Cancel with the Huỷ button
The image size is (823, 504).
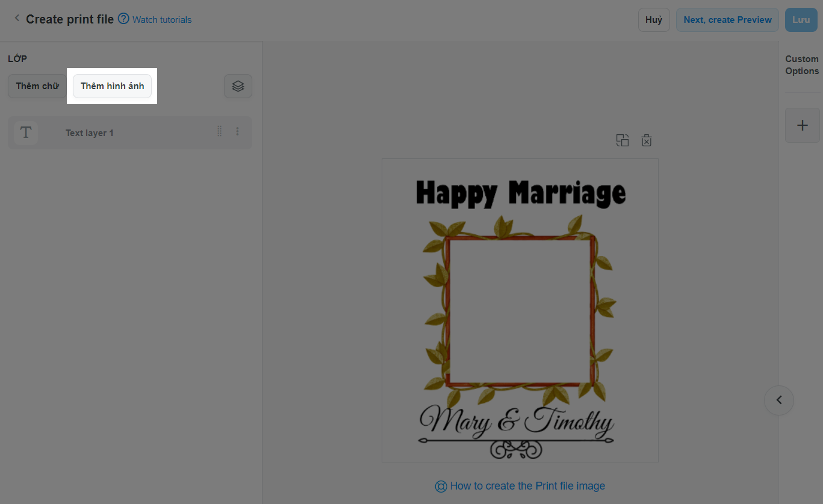click(654, 20)
